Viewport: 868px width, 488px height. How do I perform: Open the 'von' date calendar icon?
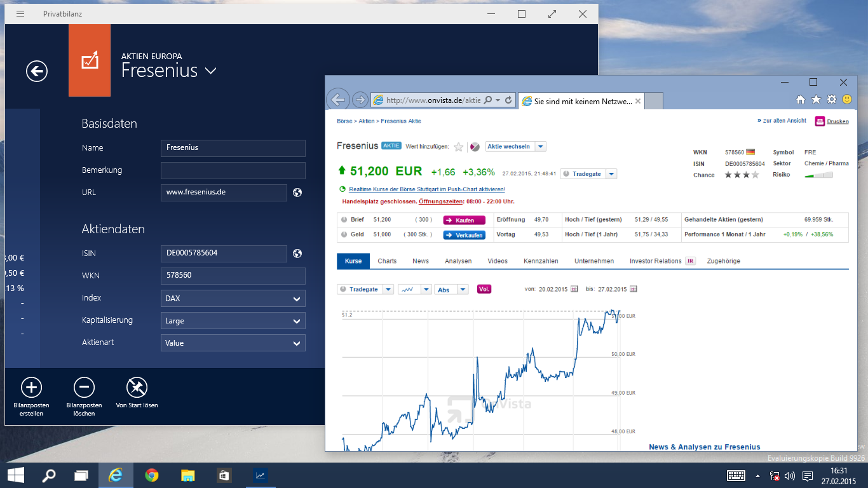pos(574,289)
